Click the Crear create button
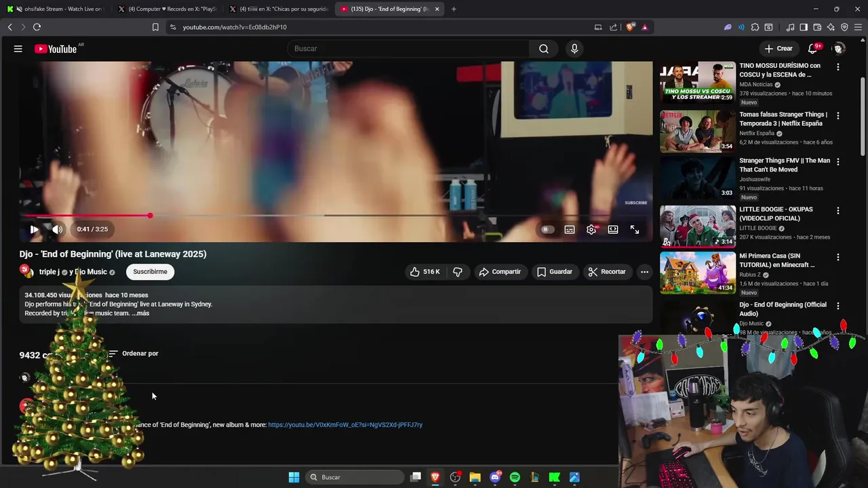The height and width of the screenshot is (488, 868). click(x=778, y=49)
